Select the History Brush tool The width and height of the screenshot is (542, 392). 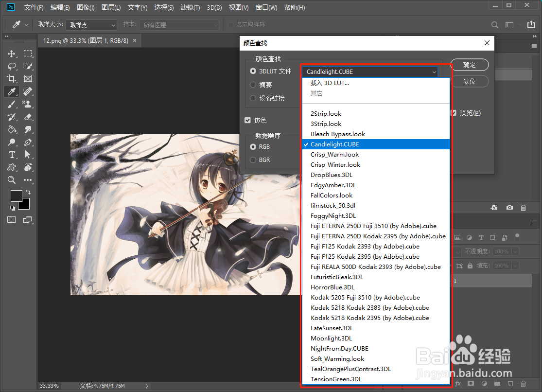click(x=11, y=117)
